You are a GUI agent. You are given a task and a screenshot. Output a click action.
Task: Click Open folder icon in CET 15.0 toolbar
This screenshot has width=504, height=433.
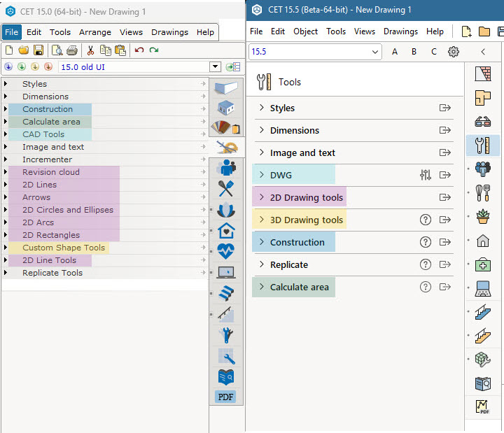(x=24, y=50)
